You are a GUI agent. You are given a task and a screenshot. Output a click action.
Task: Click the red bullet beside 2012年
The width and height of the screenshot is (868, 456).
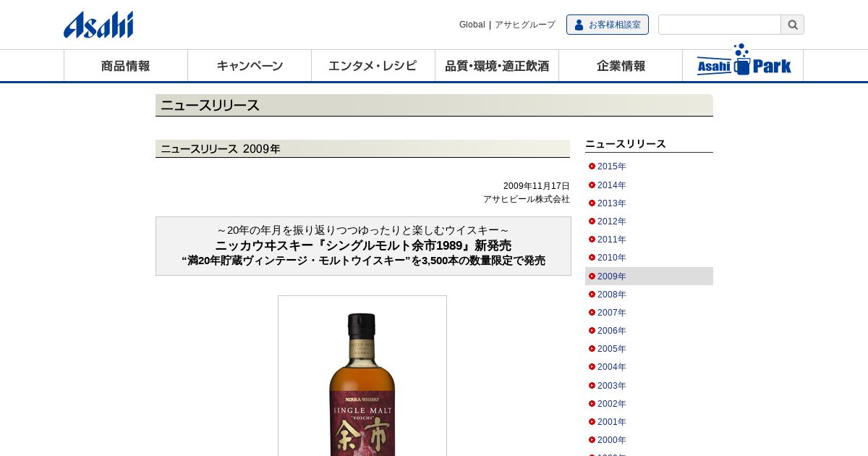point(592,221)
